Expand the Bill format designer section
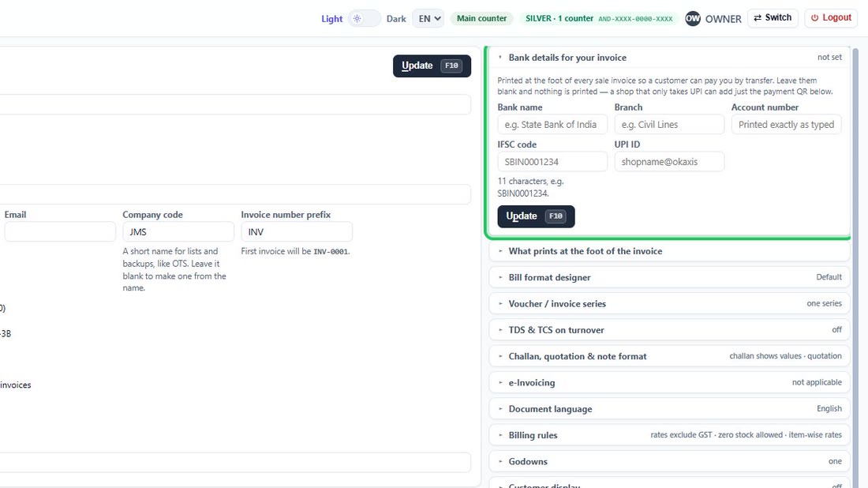The width and height of the screenshot is (868, 488). (670, 277)
